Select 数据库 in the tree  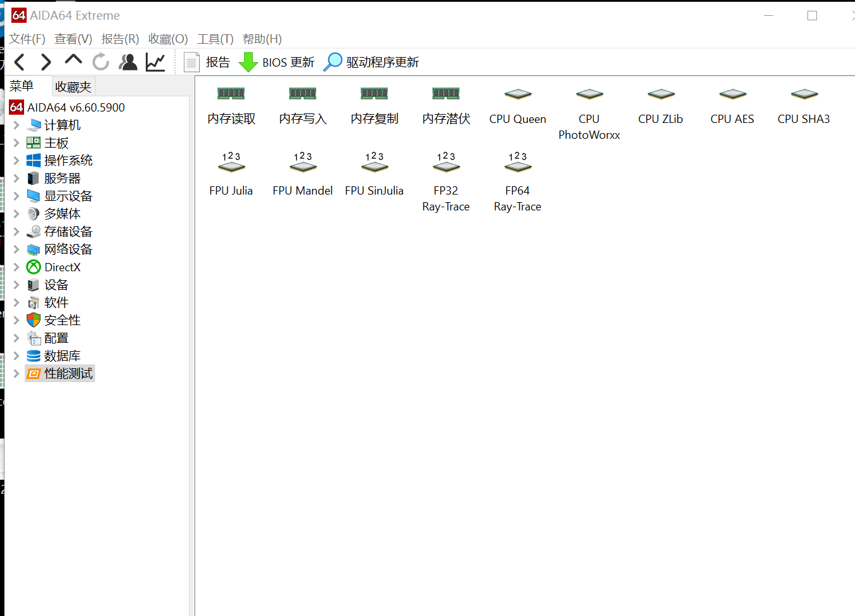62,356
